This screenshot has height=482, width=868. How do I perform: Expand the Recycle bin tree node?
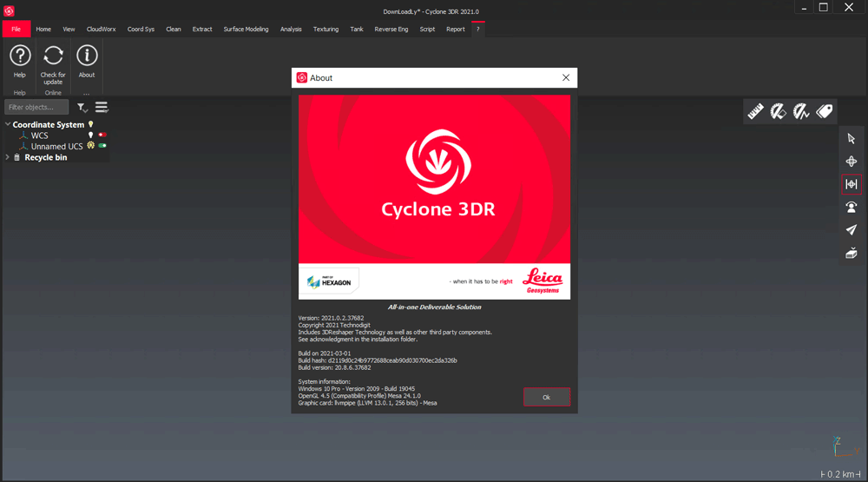pyautogui.click(x=8, y=157)
